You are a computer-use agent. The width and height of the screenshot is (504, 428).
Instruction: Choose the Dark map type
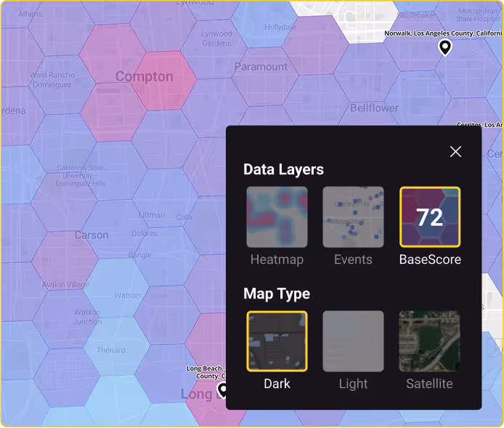pyautogui.click(x=277, y=342)
